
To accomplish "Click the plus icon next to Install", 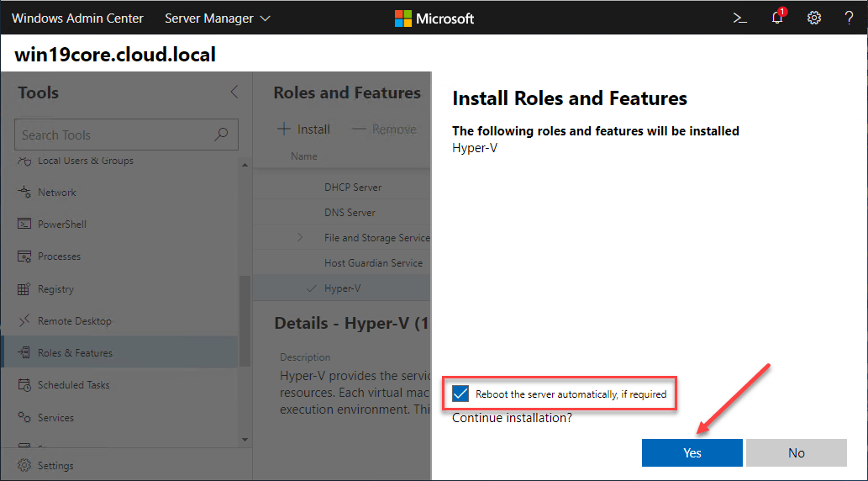I will pyautogui.click(x=283, y=129).
